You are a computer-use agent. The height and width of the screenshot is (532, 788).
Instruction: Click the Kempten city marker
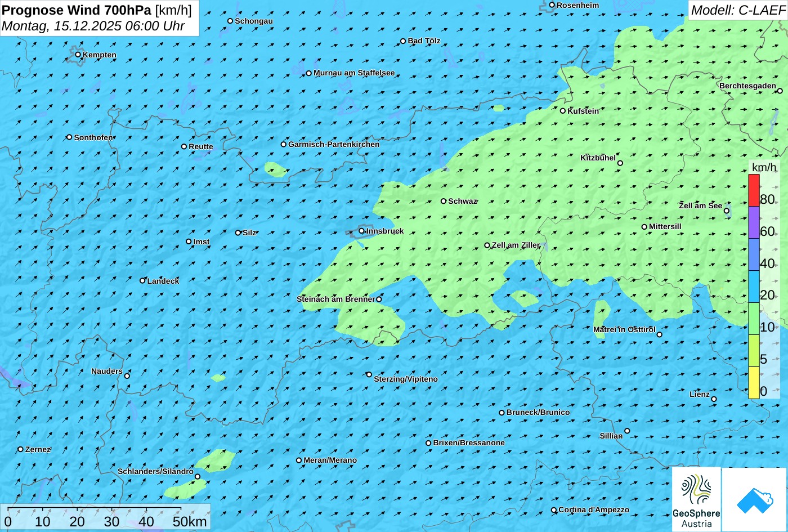click(78, 55)
